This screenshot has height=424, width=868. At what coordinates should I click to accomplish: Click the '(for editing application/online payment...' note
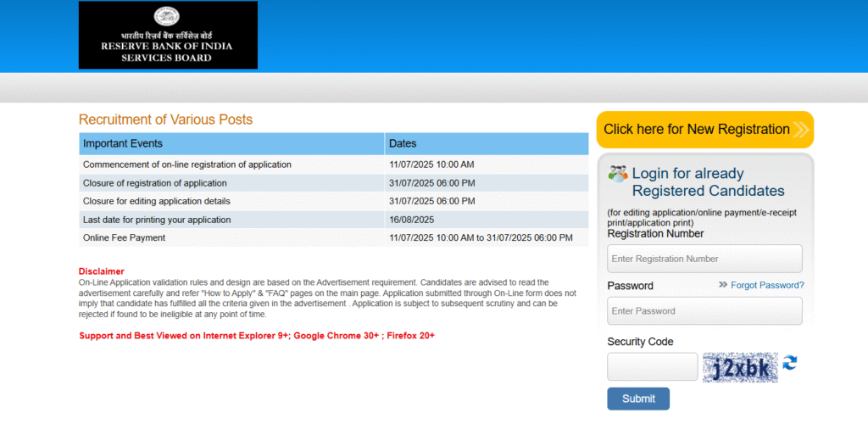[702, 218]
